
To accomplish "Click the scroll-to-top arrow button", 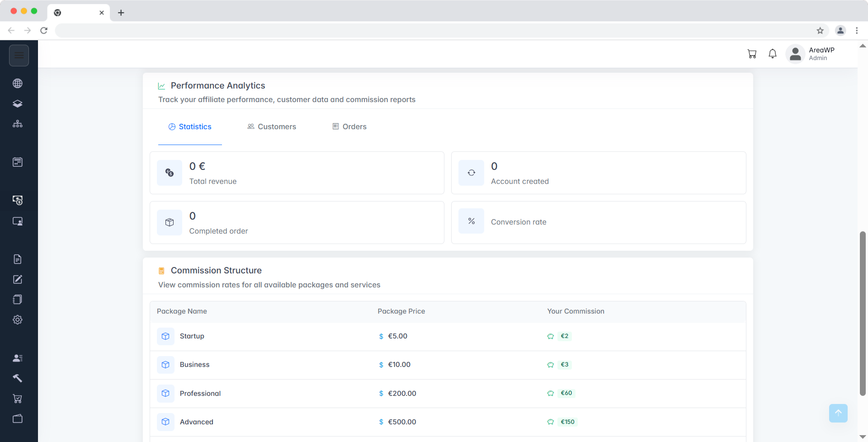I will point(838,413).
